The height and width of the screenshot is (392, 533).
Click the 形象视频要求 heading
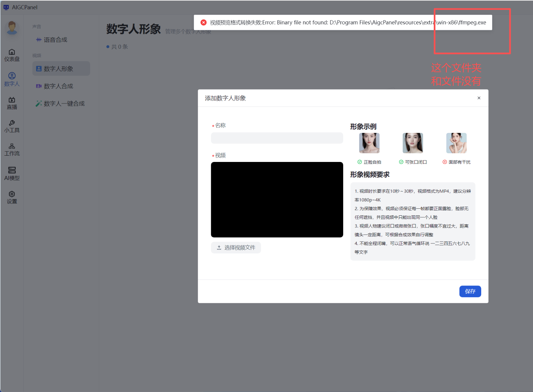370,175
